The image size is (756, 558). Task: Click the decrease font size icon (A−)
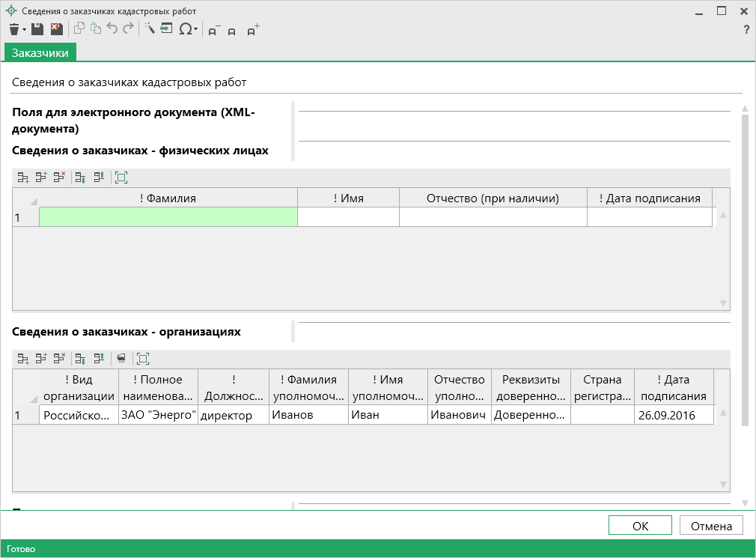coord(213,31)
